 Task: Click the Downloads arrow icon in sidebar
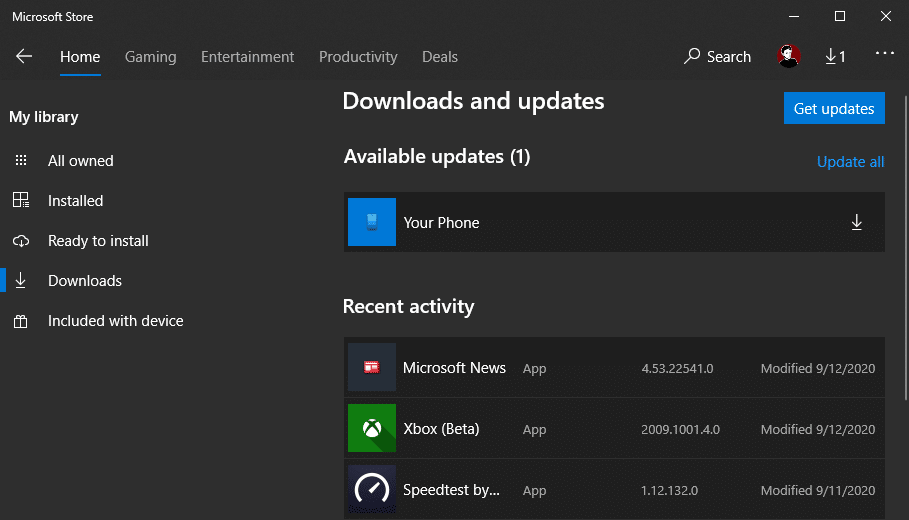pos(21,280)
